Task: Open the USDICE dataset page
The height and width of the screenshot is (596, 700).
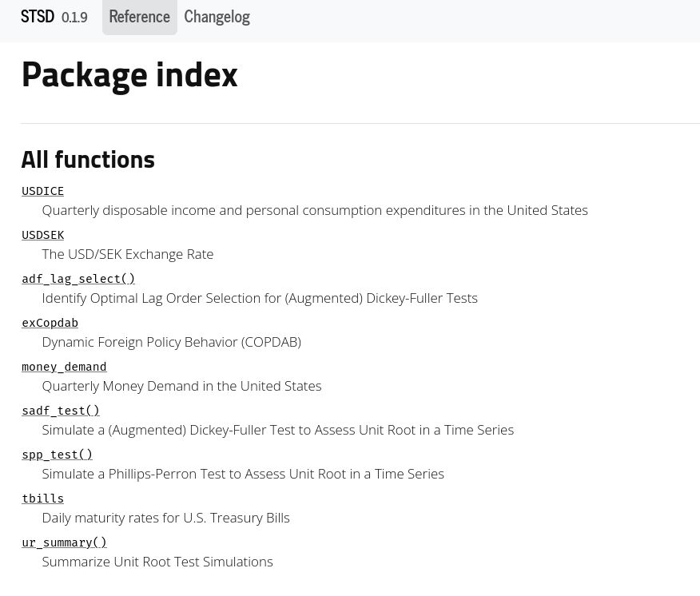Action: 42,191
